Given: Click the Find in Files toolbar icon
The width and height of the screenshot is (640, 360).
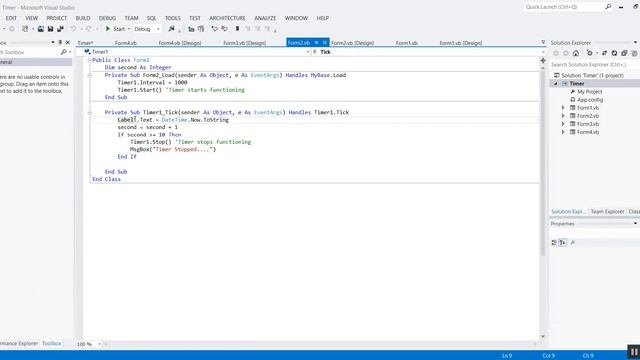Looking at the screenshot, I should (x=171, y=29).
